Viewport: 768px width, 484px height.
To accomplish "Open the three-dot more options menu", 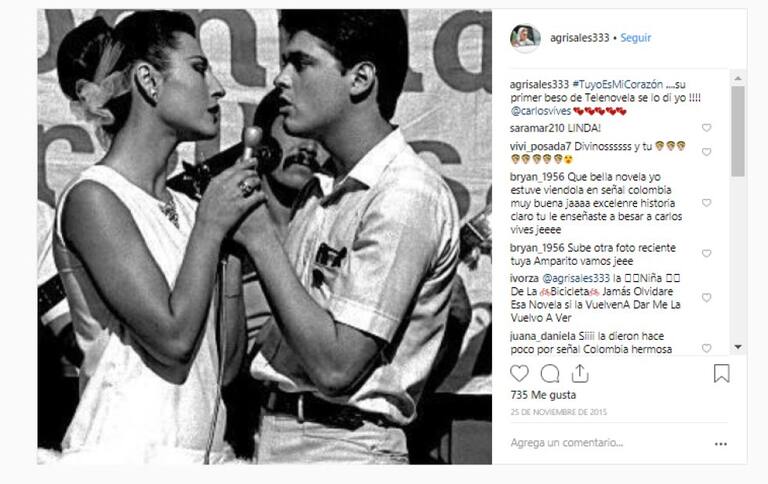I will [720, 444].
